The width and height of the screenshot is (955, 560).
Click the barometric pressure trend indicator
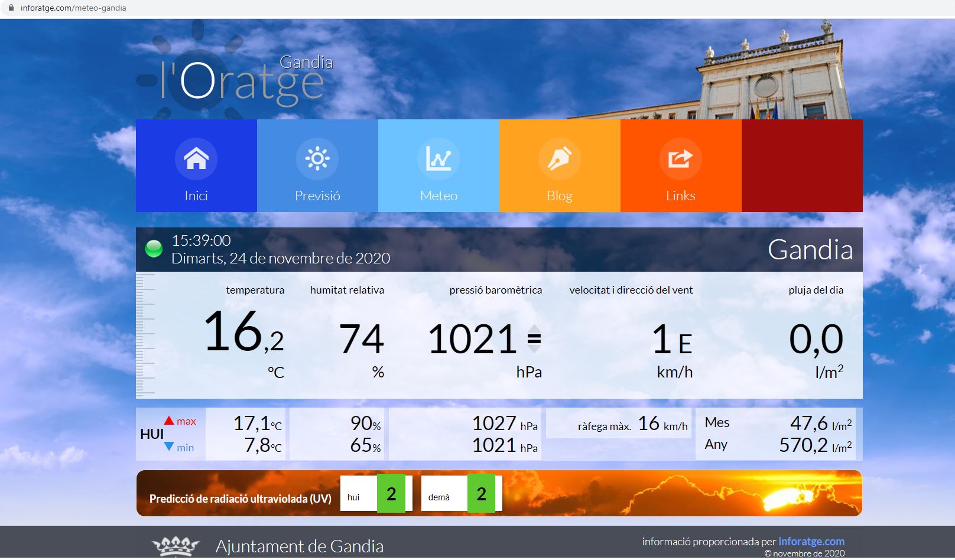point(534,338)
